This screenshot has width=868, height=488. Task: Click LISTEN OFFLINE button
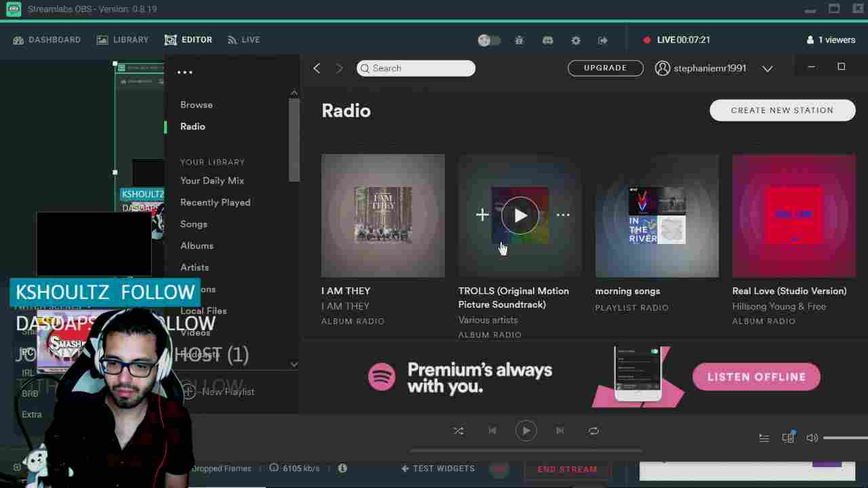[757, 377]
